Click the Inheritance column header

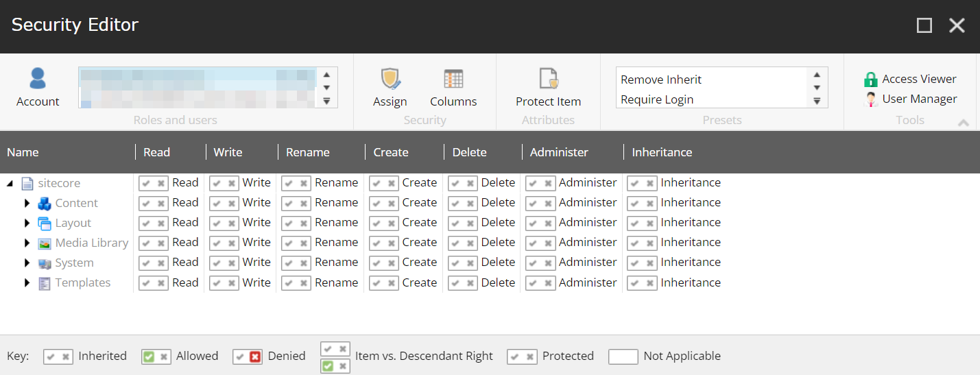point(662,152)
